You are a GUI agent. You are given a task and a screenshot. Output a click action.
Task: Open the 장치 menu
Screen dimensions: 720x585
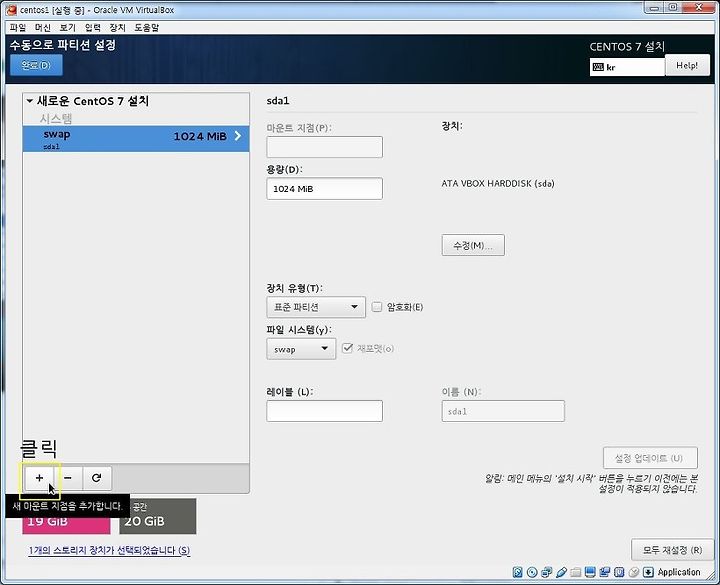(x=117, y=28)
